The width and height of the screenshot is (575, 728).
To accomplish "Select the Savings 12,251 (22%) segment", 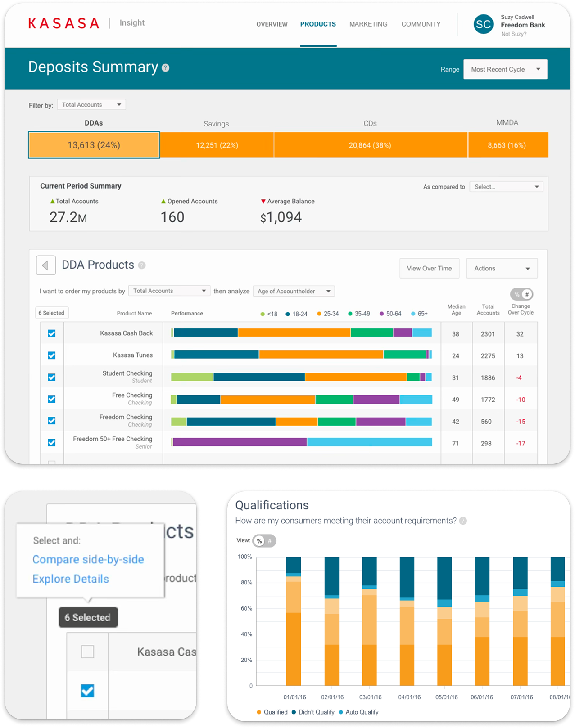I will coord(217,145).
